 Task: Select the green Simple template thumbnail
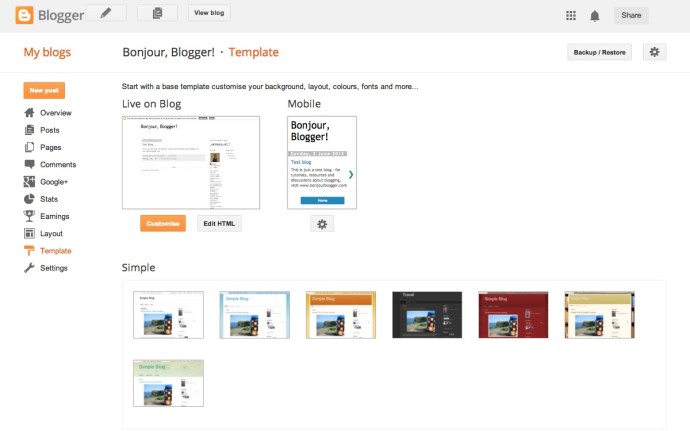[x=169, y=383]
